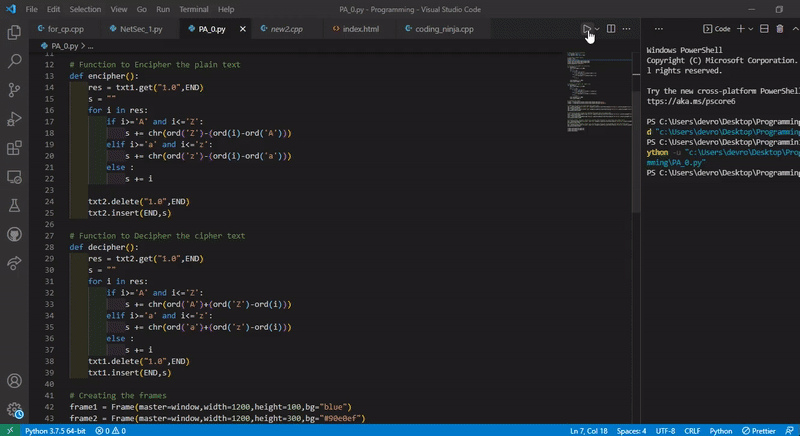Open Run and Debug view
Screen dimensions: 800x436
click(x=14, y=119)
